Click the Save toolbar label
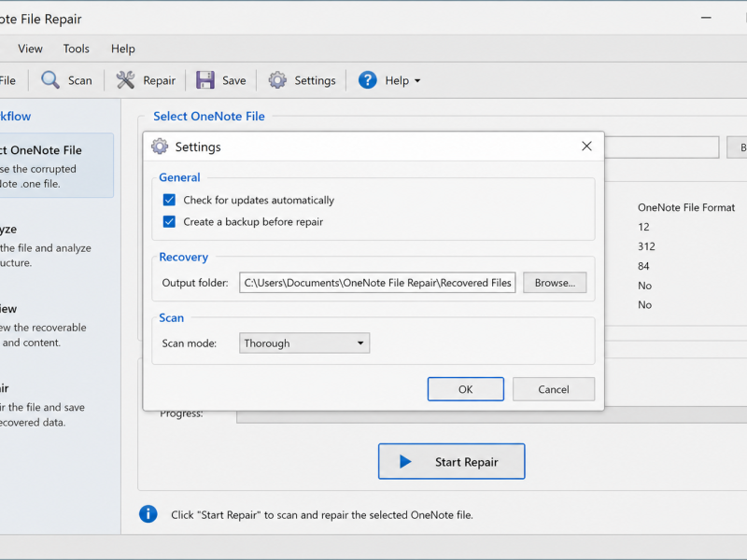 pyautogui.click(x=234, y=80)
